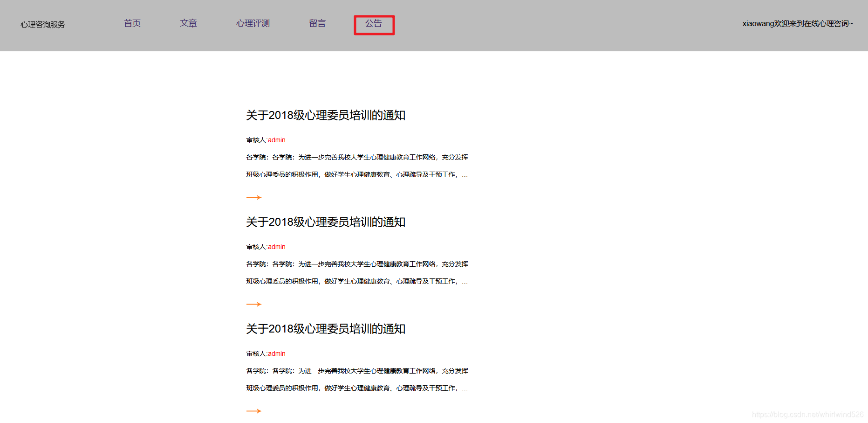This screenshot has width=868, height=423.
Task: Click the 心理咨询服务 site logo
Action: point(42,25)
